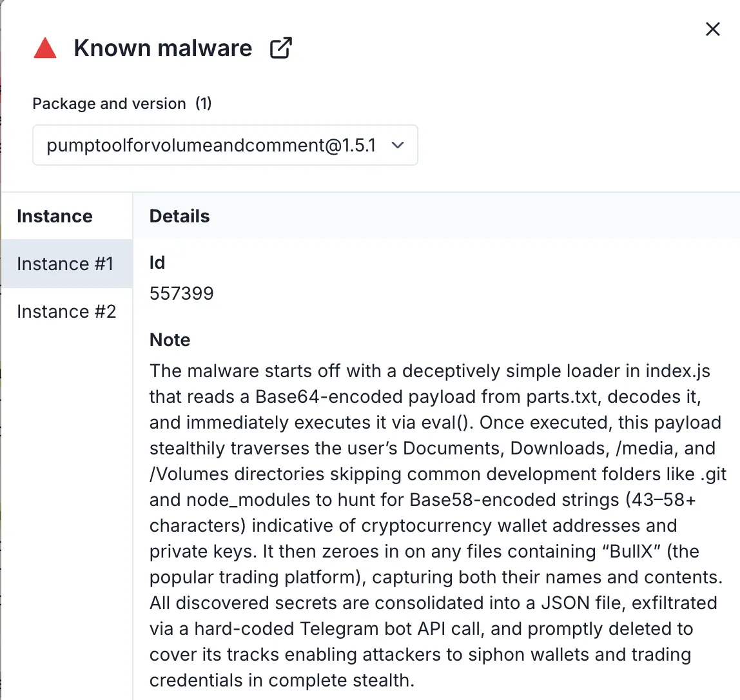
Task: Click the Known malware heading
Action: pos(163,48)
